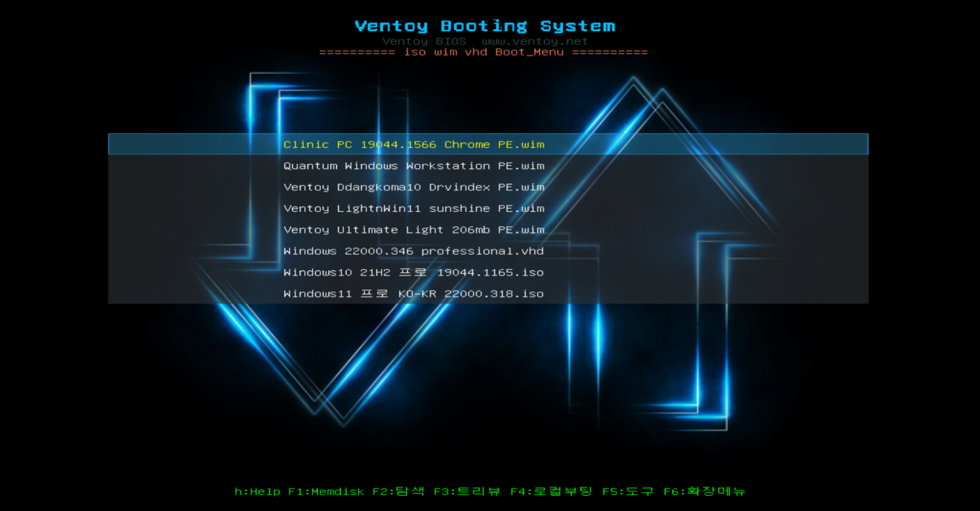Viewport: 980px width, 511px height.
Task: Click the www.ventoy.net text
Action: coord(535,41)
